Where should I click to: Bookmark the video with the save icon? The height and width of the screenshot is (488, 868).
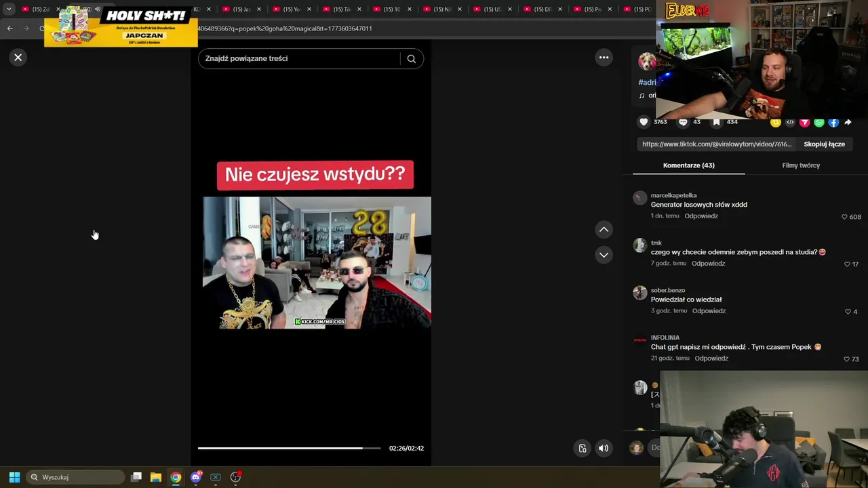click(716, 122)
